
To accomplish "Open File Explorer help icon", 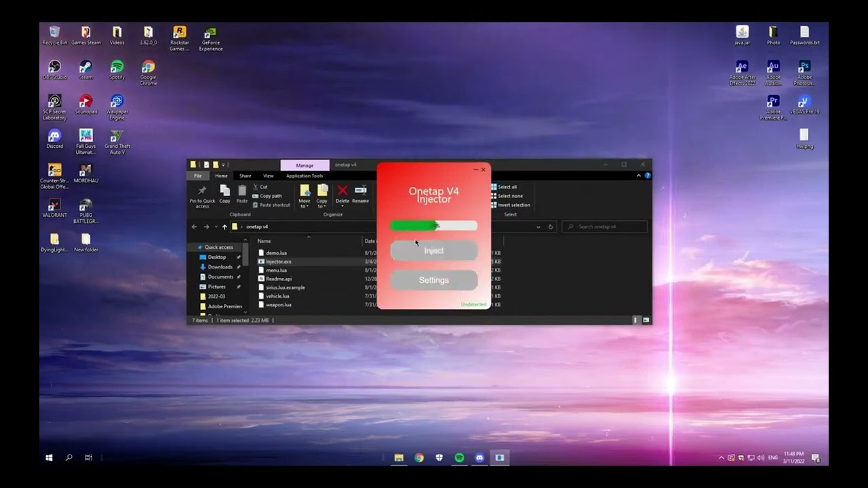I will (x=648, y=176).
